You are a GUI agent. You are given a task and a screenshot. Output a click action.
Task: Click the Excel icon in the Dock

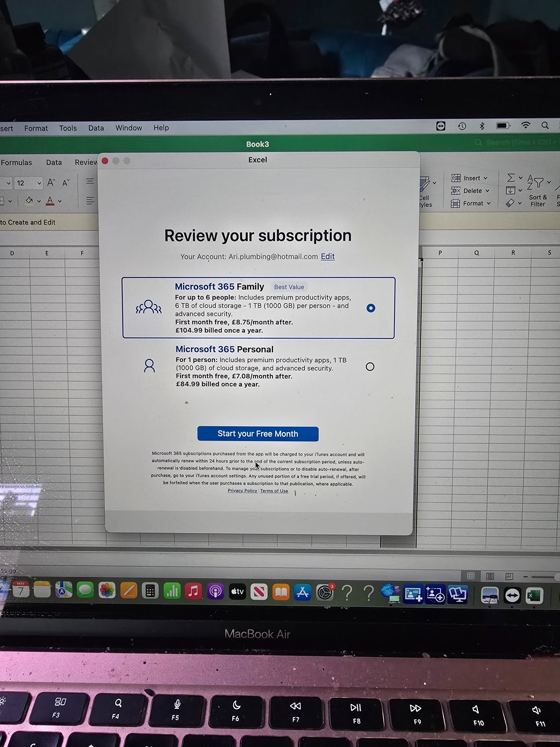[x=534, y=596]
